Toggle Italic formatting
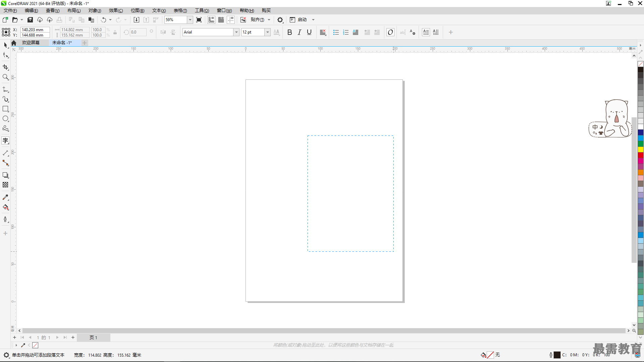Screen dimensions: 644x362 pyautogui.click(x=300, y=32)
